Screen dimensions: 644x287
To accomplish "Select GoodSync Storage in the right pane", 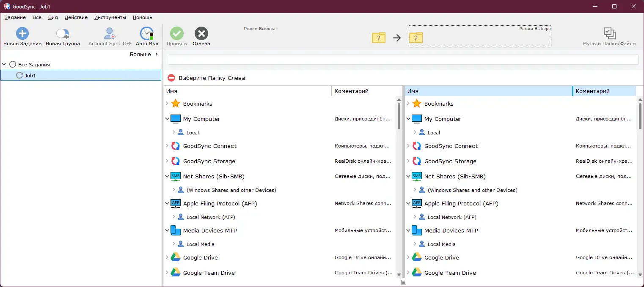I will coord(450,161).
